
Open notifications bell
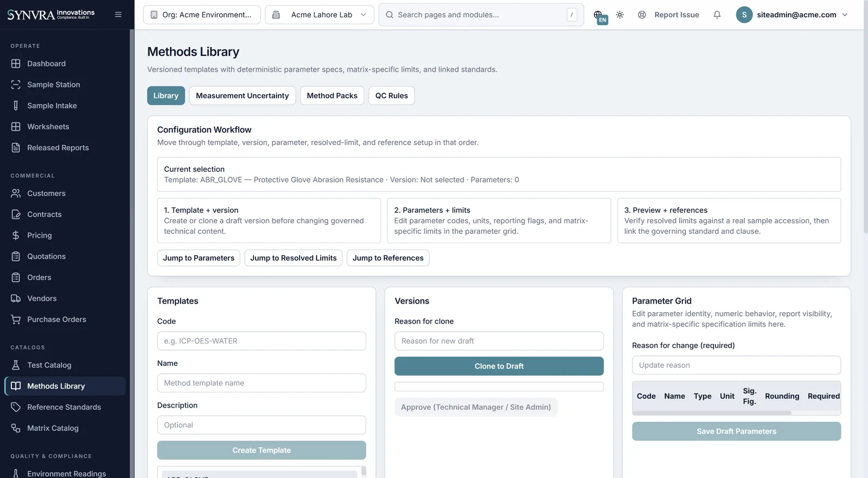click(717, 15)
